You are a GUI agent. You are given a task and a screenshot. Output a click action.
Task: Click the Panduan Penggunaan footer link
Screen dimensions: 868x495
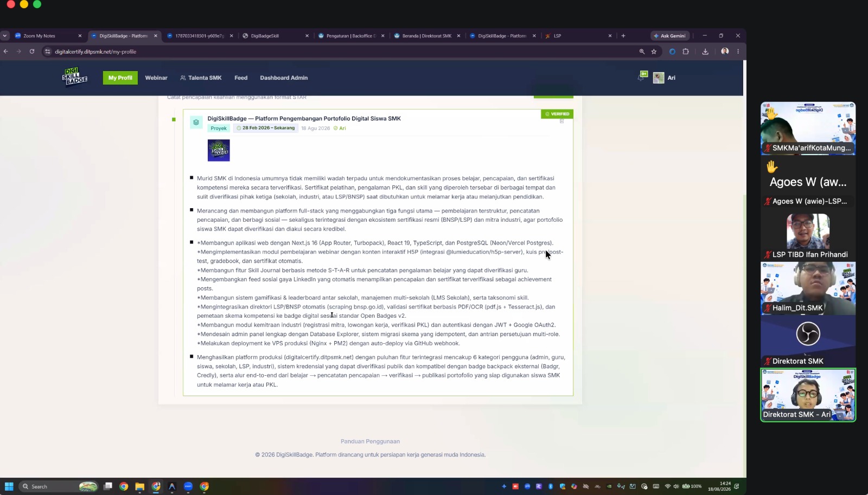[x=370, y=441]
